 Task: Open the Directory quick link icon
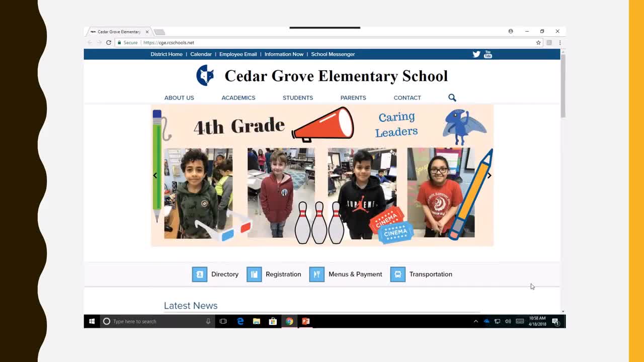click(200, 274)
